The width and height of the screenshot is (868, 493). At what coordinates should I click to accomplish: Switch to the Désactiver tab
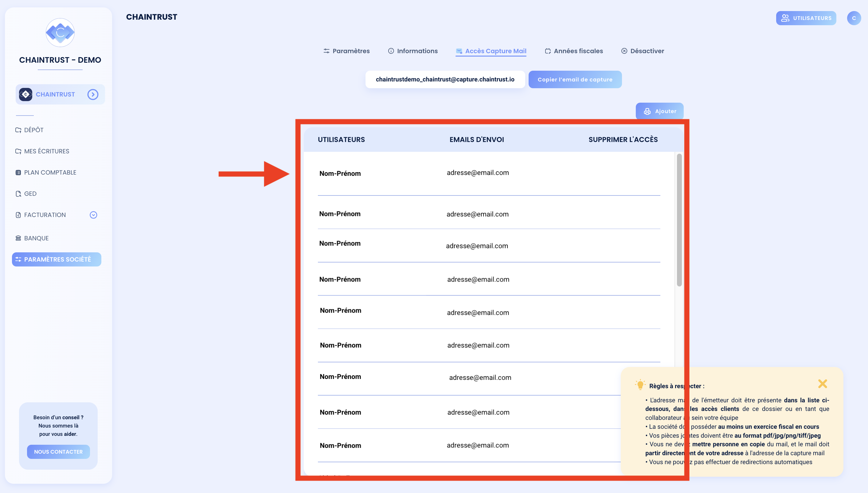click(642, 51)
